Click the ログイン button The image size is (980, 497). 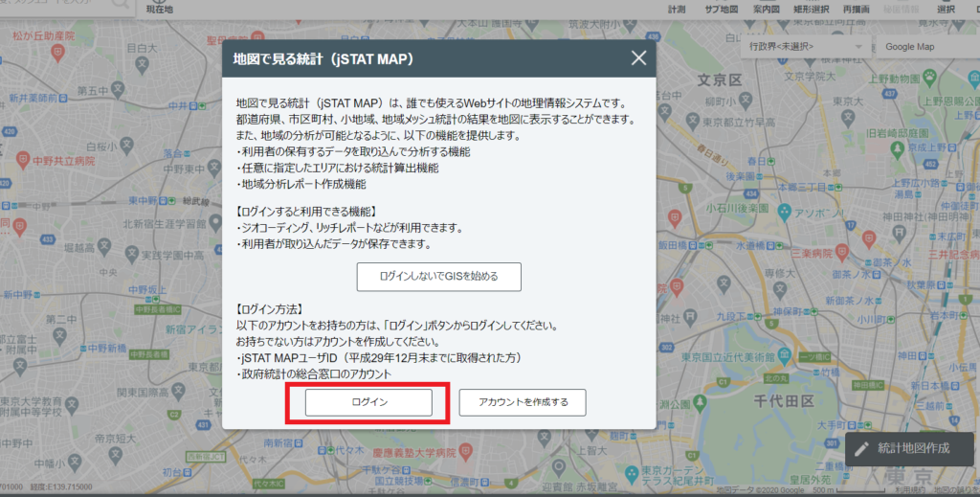click(x=368, y=402)
